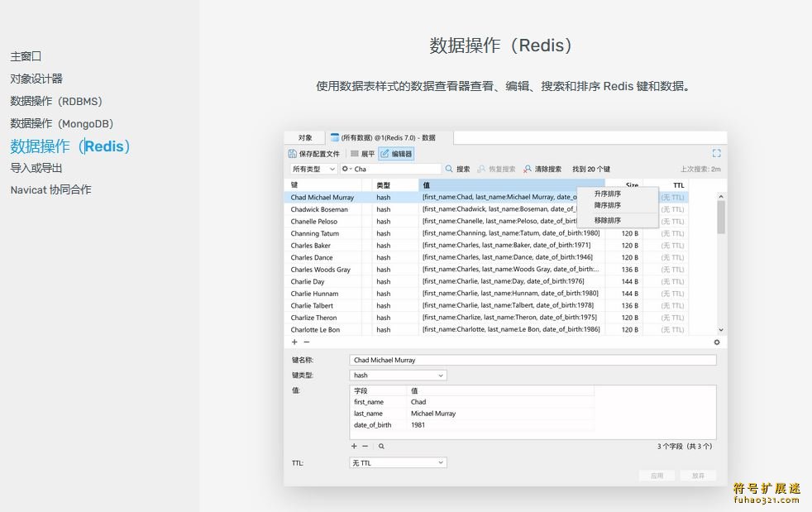The width and height of the screenshot is (812, 512).
Task: Click the first_name field cell
Action: [x=379, y=402]
